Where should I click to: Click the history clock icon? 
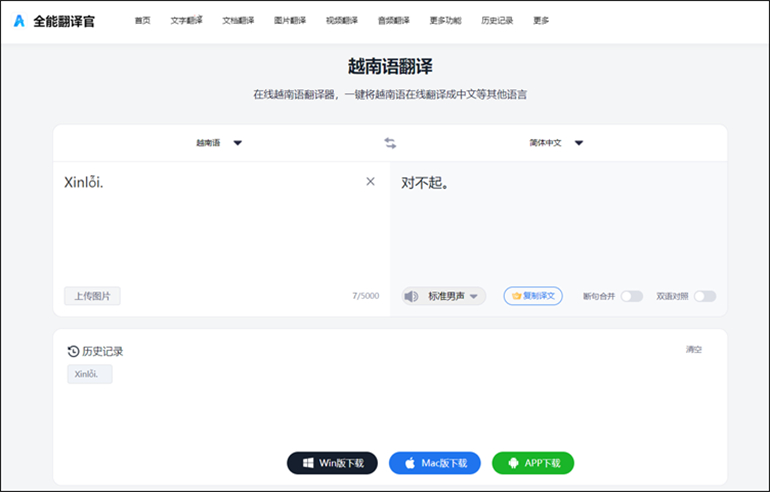tap(73, 351)
